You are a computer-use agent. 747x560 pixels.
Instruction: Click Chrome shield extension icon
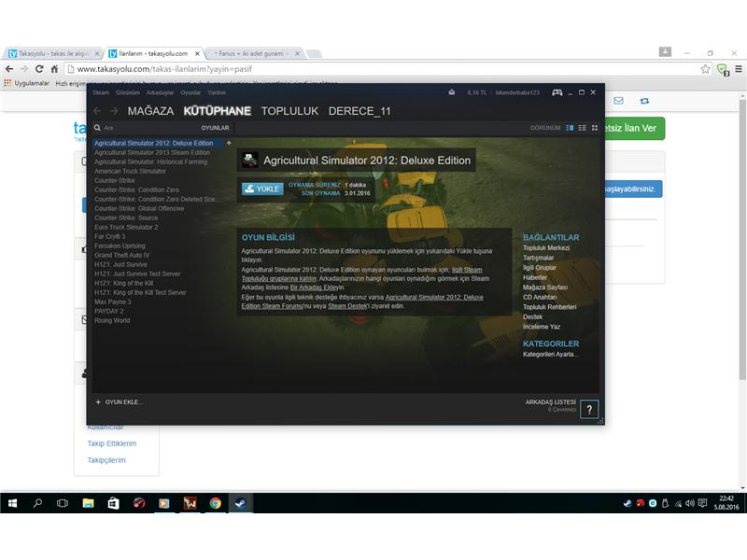click(x=723, y=69)
